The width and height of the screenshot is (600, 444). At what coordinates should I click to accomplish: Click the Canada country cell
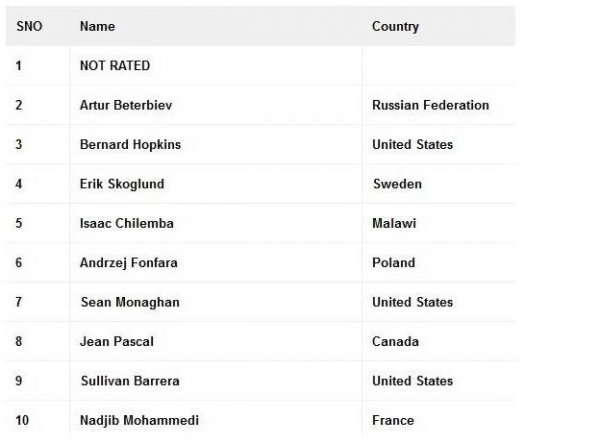pyautogui.click(x=395, y=341)
